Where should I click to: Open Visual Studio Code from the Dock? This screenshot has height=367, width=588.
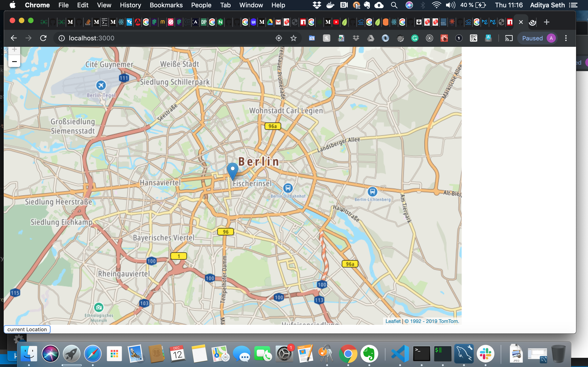400,354
